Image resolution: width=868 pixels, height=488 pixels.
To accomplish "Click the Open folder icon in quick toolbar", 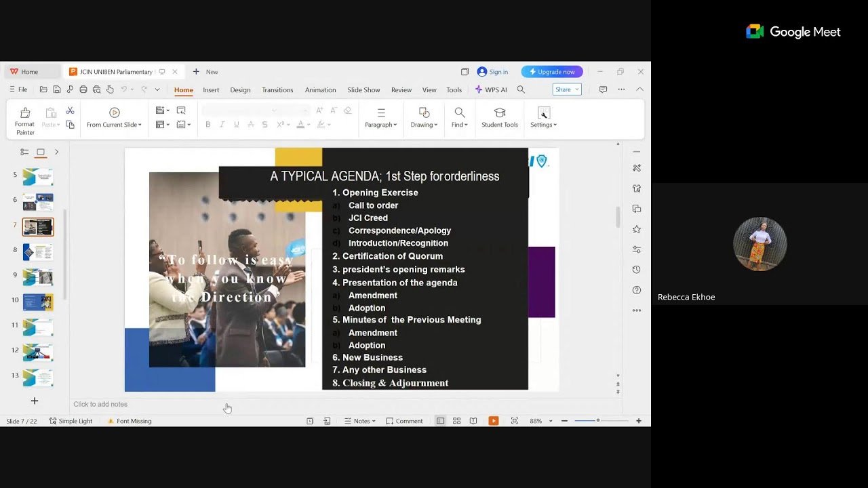I will coord(43,89).
